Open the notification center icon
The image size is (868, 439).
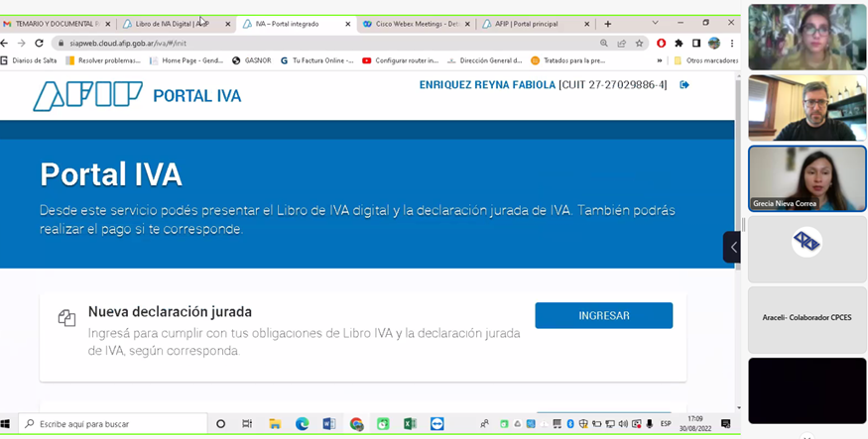pyautogui.click(x=725, y=424)
